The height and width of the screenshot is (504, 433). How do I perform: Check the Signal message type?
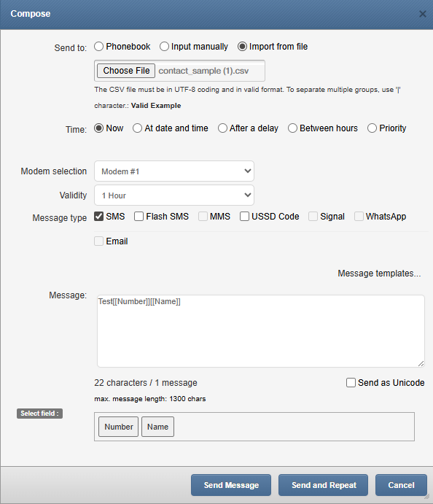313,217
